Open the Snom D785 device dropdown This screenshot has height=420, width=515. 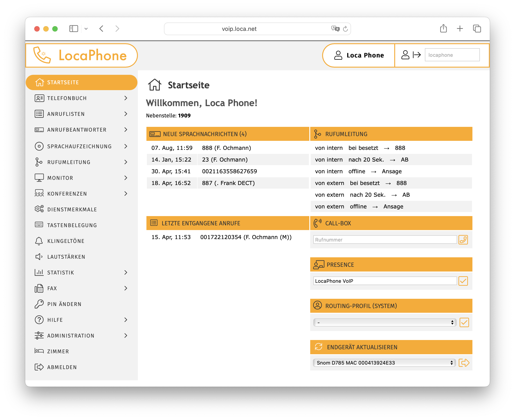tap(384, 363)
